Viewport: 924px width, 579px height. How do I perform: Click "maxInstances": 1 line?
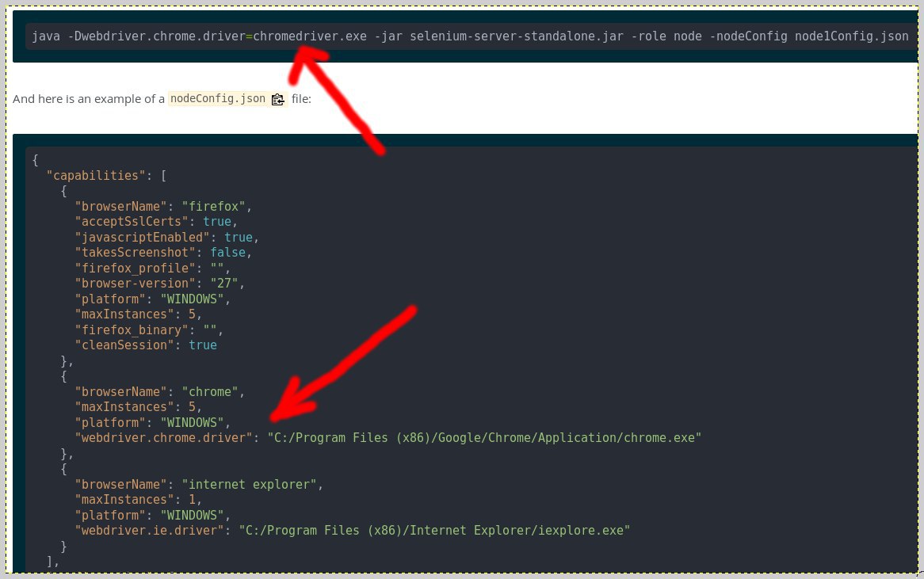(139, 500)
